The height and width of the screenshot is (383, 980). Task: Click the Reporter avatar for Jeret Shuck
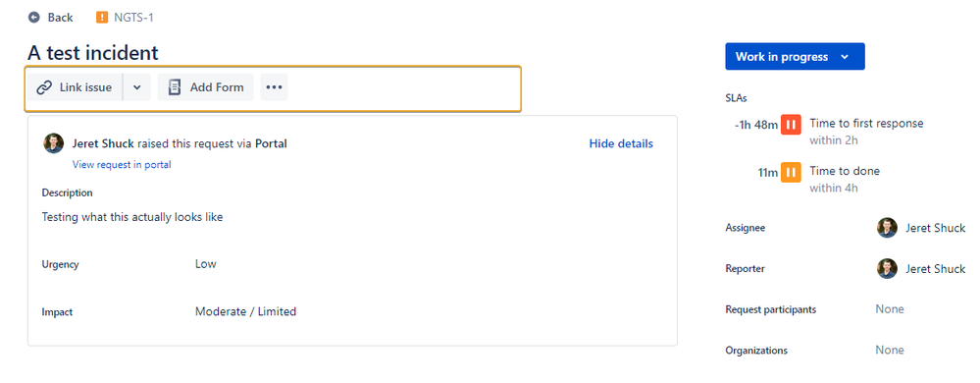coord(887,268)
